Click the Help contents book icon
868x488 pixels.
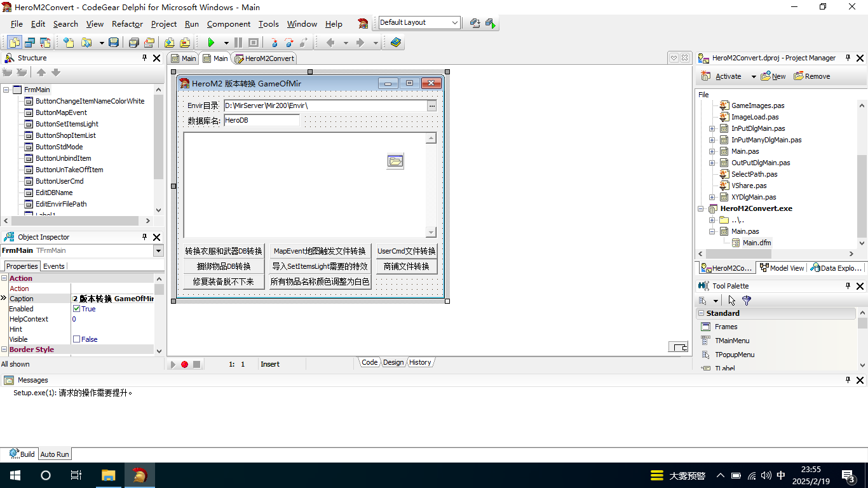[396, 43]
